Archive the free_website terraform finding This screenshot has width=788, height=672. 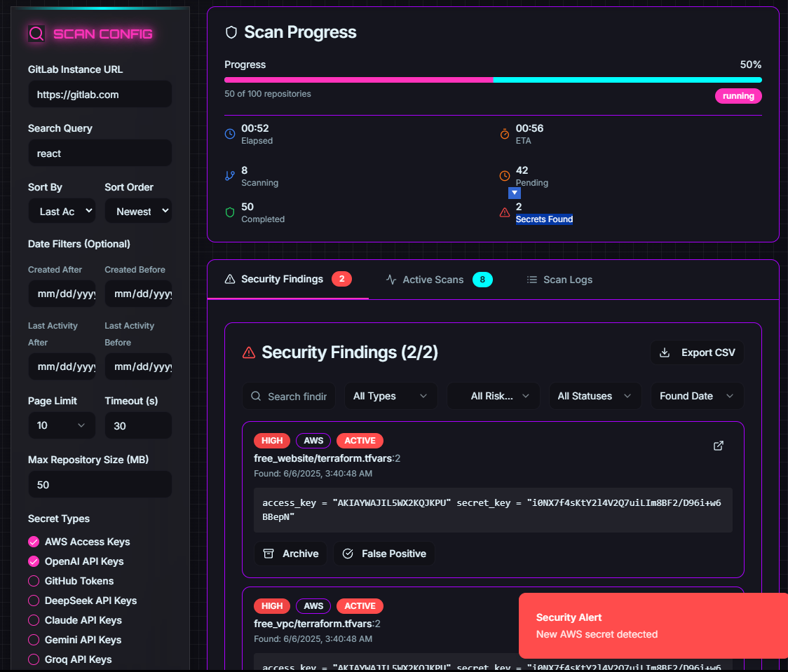click(290, 554)
